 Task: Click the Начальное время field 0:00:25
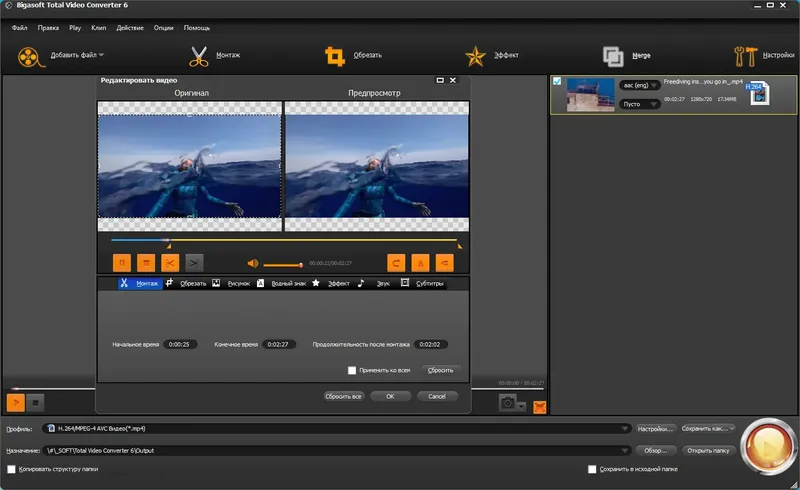179,345
